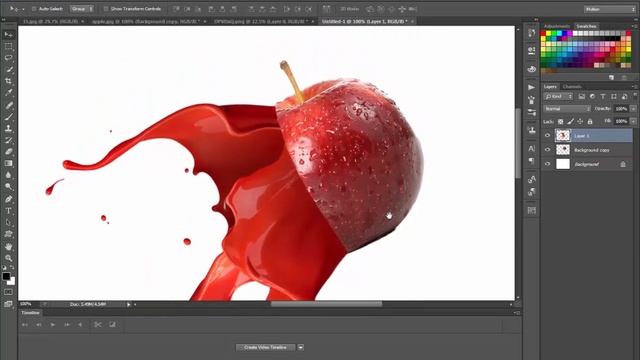The height and width of the screenshot is (360, 640).
Task: Select the History Brush tool
Action: [8, 140]
